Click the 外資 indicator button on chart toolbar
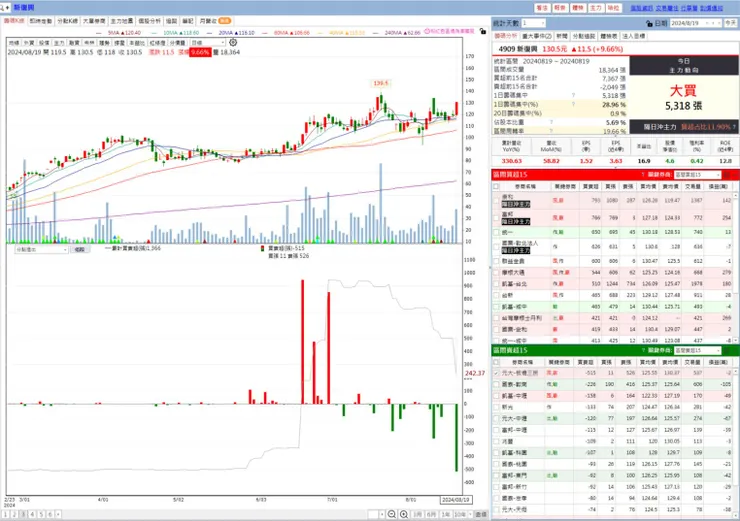Screen dimensions: 740x521 [28, 43]
